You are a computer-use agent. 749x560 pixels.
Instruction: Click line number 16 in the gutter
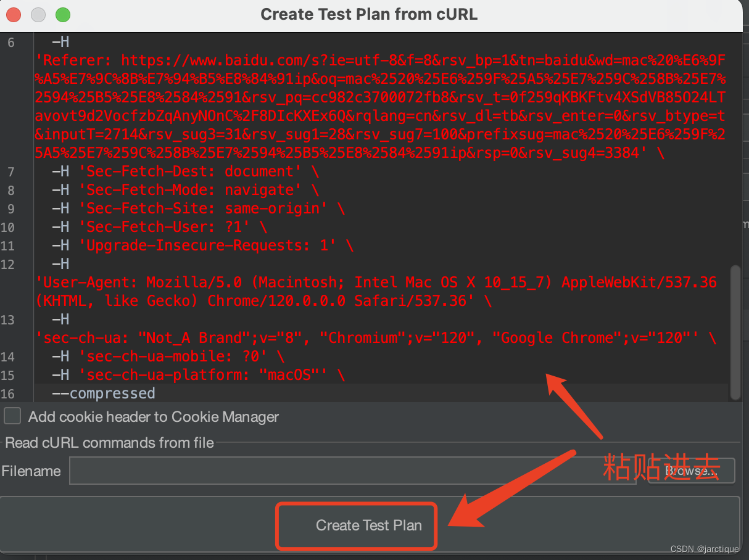pos(11,393)
